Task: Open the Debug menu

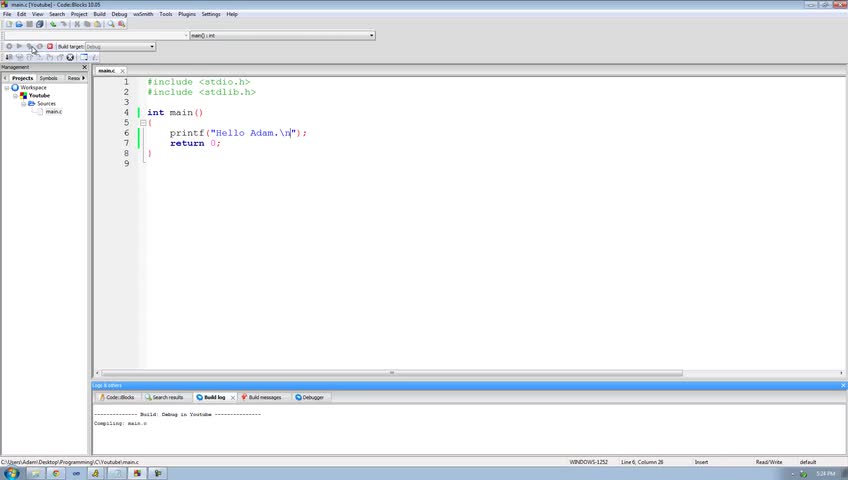Action: 119,14
